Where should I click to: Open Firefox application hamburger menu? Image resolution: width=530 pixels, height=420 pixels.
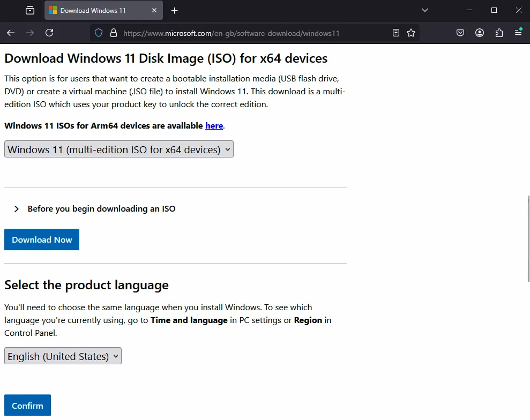click(518, 32)
